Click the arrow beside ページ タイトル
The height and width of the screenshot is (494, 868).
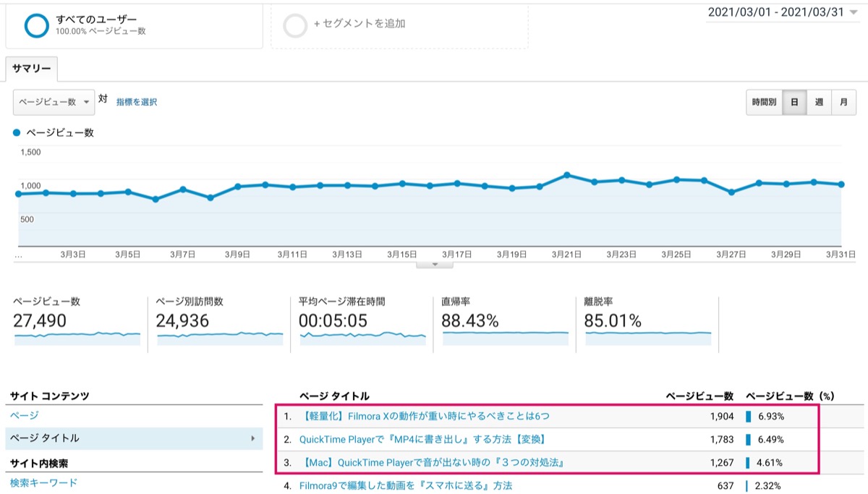[x=252, y=438]
